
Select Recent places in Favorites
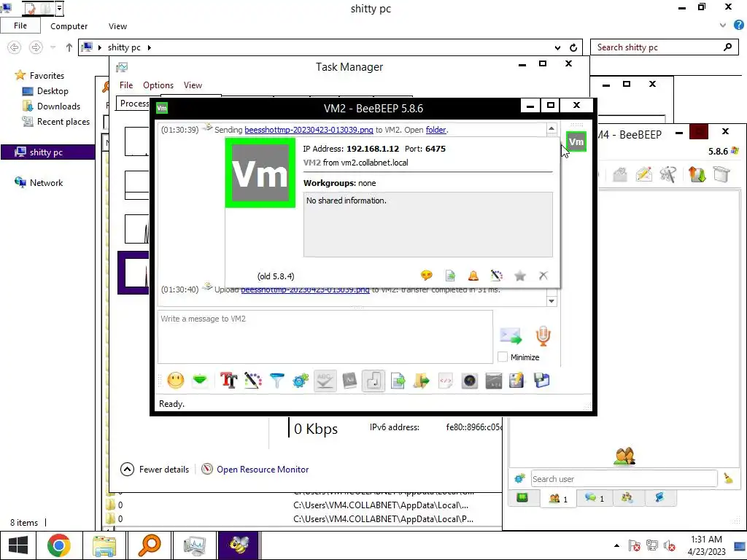56,122
